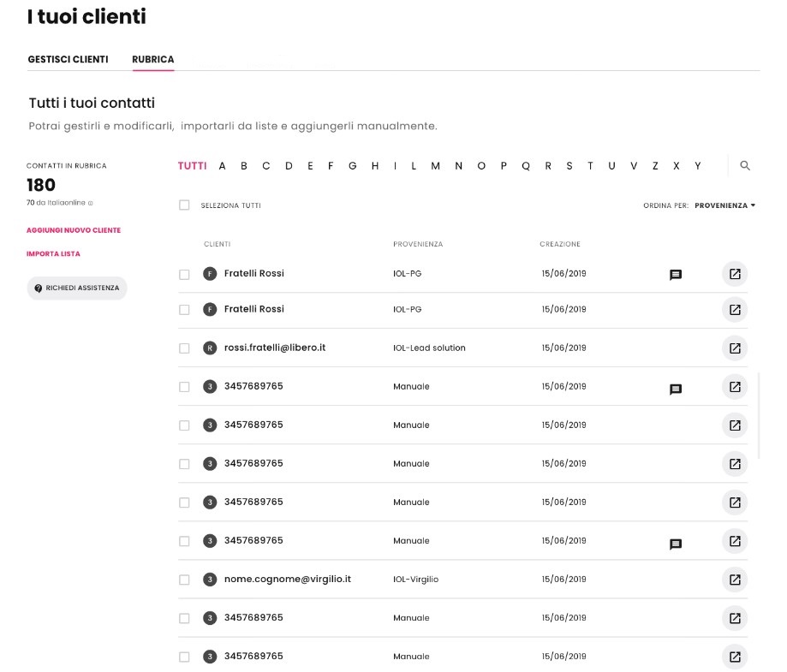
Task: Expand the Ordina per Provenienza dropdown
Action: click(x=724, y=205)
